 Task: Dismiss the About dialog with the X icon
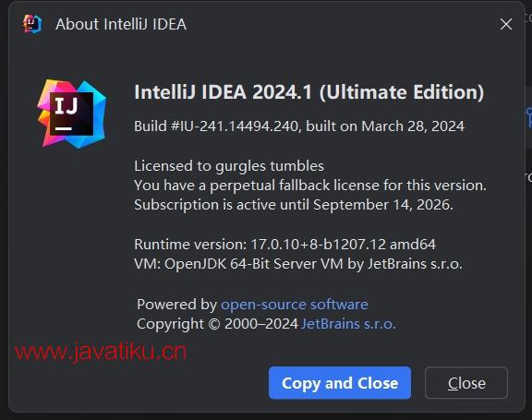[x=506, y=24]
